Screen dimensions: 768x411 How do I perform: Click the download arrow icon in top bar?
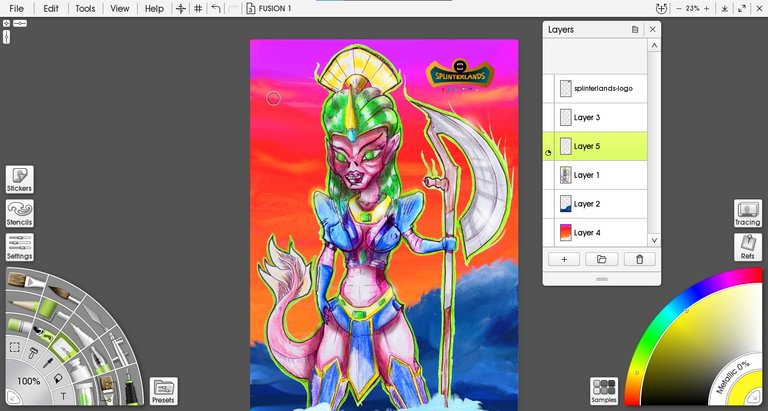click(x=724, y=9)
